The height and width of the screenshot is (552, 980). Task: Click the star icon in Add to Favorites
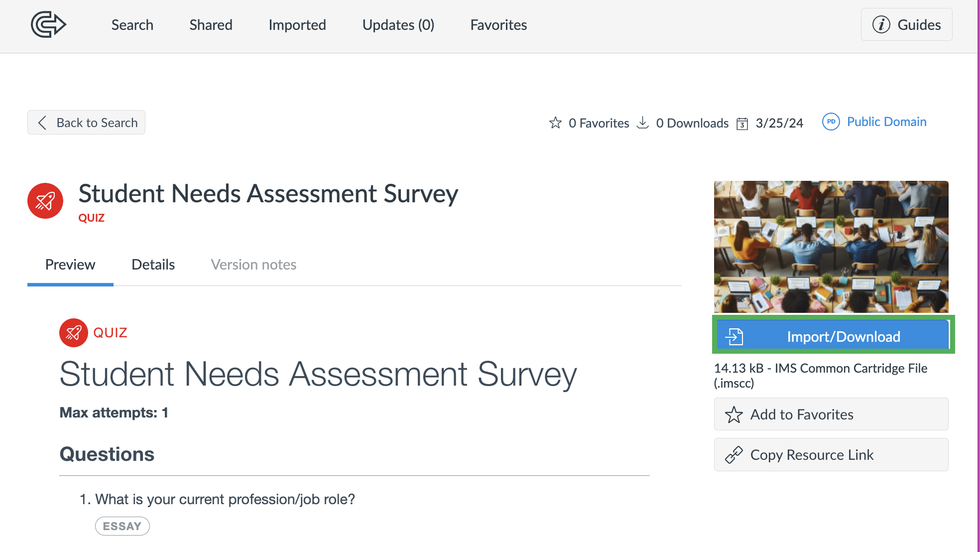pyautogui.click(x=734, y=414)
